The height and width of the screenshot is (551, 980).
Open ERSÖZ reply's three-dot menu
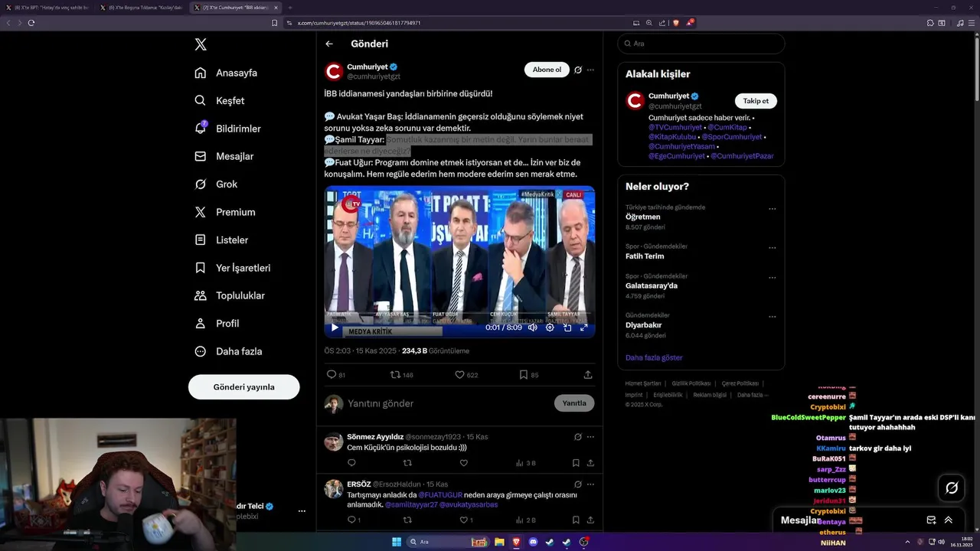tap(590, 484)
